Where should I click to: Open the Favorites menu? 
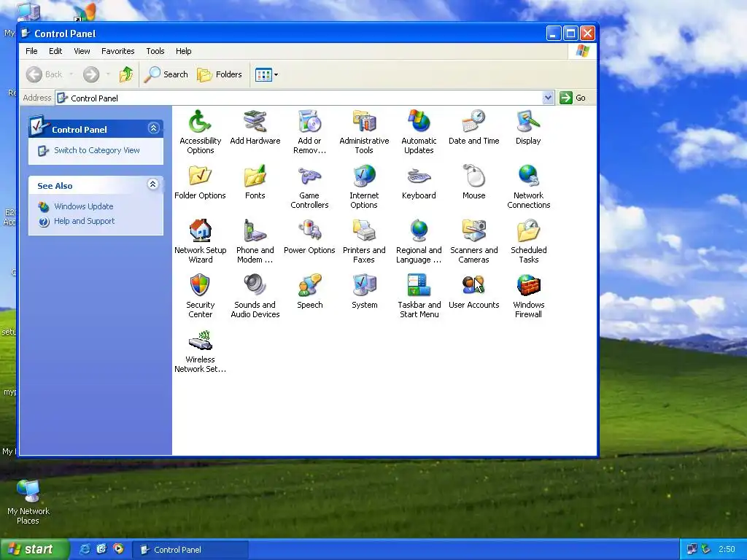point(117,51)
